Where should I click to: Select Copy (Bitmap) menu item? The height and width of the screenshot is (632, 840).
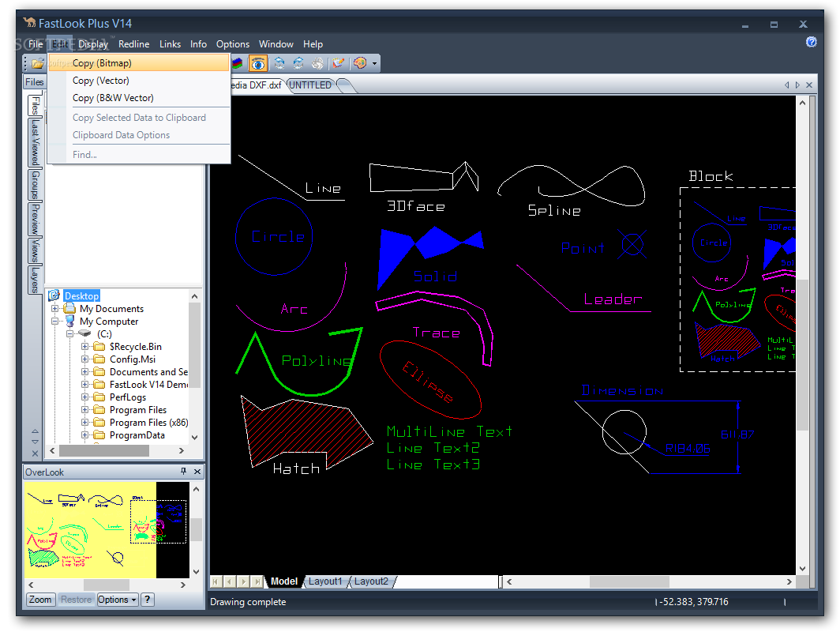click(139, 62)
